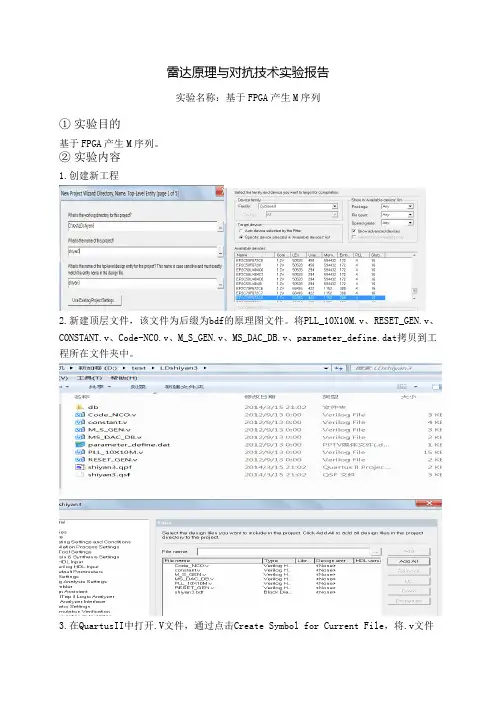
Task: Browse for the working directory
Action: (x=220, y=228)
